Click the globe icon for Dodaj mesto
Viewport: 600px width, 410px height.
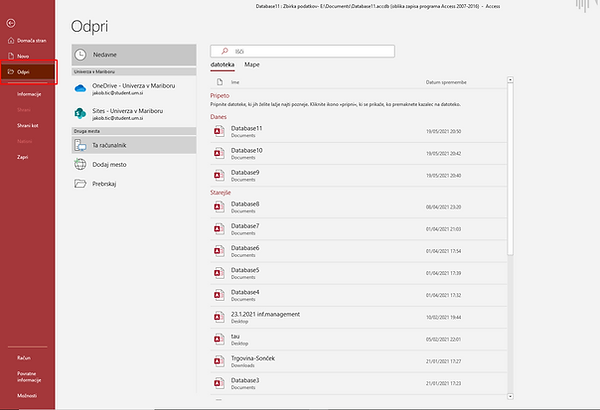point(80,164)
